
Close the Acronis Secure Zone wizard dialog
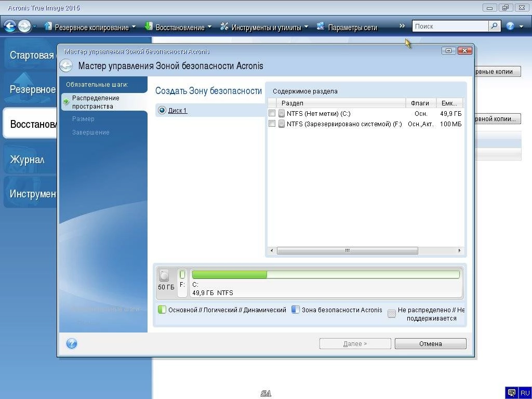tap(465, 50)
